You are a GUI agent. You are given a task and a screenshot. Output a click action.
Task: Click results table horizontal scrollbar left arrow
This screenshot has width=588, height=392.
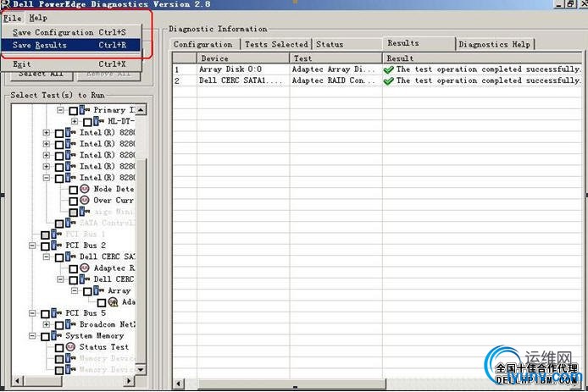click(179, 384)
